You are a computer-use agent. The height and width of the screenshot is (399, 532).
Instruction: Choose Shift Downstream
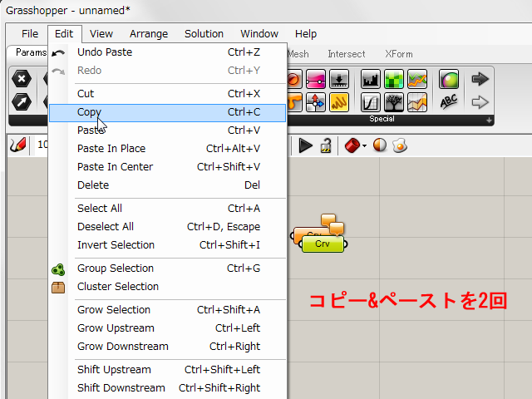[x=168, y=387]
